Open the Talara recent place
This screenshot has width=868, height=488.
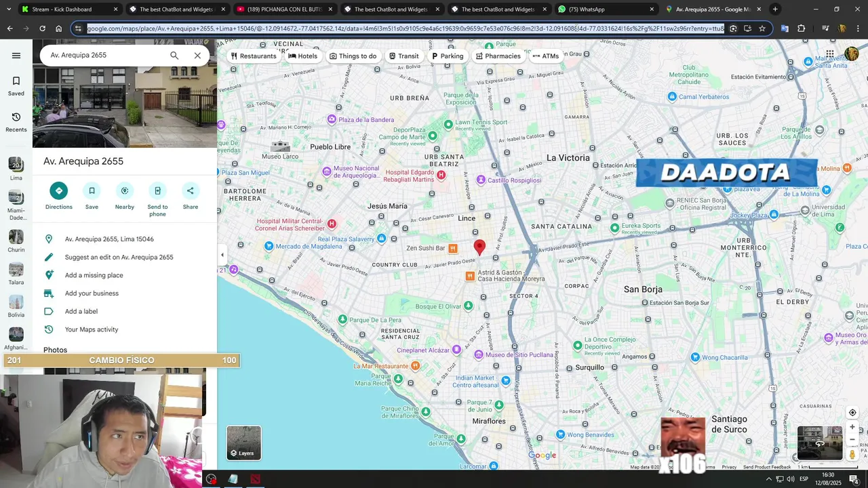click(16, 274)
